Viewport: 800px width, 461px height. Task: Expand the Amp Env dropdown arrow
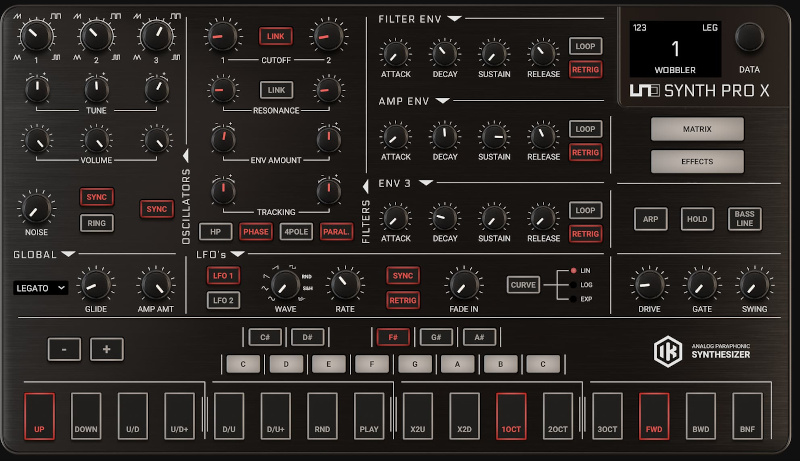[x=442, y=101]
